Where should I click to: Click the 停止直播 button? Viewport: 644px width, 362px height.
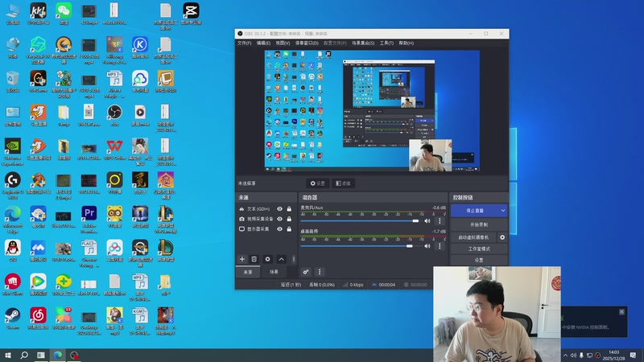pos(475,211)
